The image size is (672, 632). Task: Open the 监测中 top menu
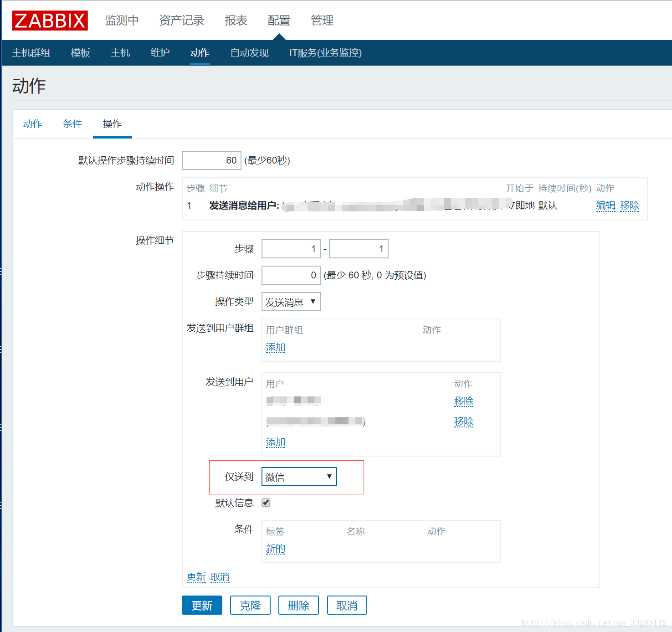point(122,21)
